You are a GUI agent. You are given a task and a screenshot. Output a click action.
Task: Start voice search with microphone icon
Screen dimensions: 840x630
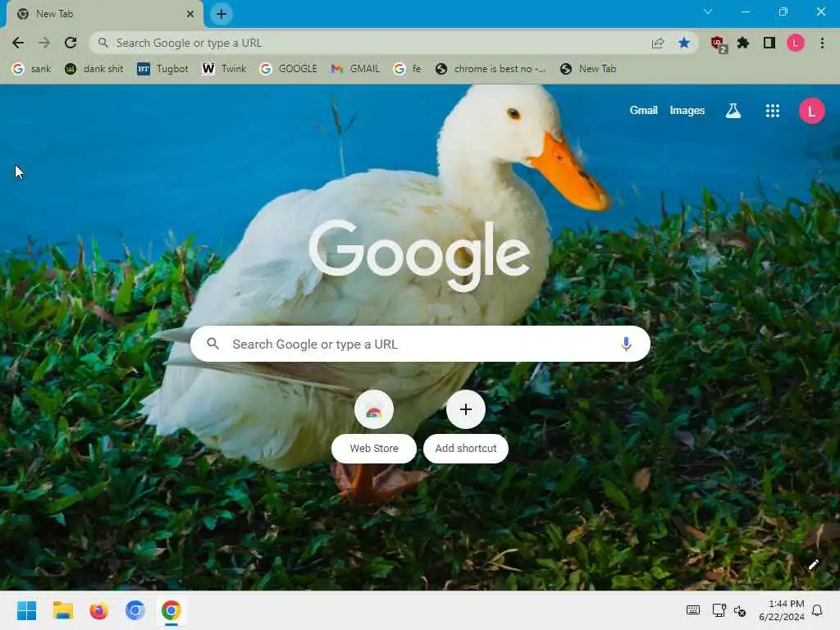click(626, 344)
